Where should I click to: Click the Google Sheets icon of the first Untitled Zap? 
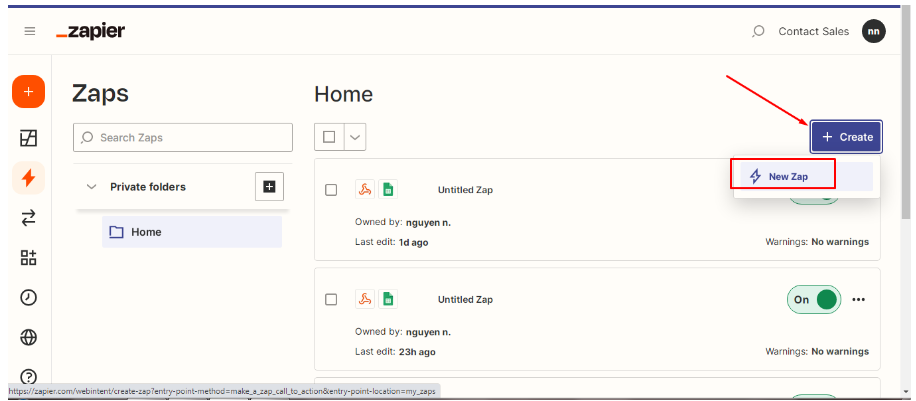coord(387,189)
